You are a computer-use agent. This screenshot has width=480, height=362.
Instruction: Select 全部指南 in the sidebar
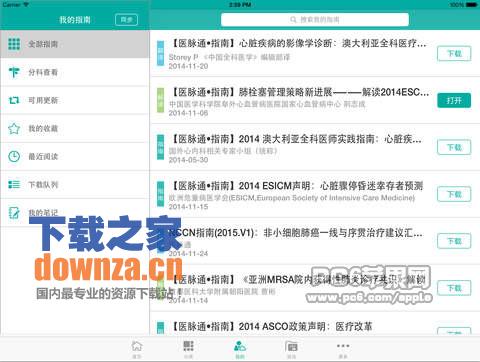pos(75,44)
